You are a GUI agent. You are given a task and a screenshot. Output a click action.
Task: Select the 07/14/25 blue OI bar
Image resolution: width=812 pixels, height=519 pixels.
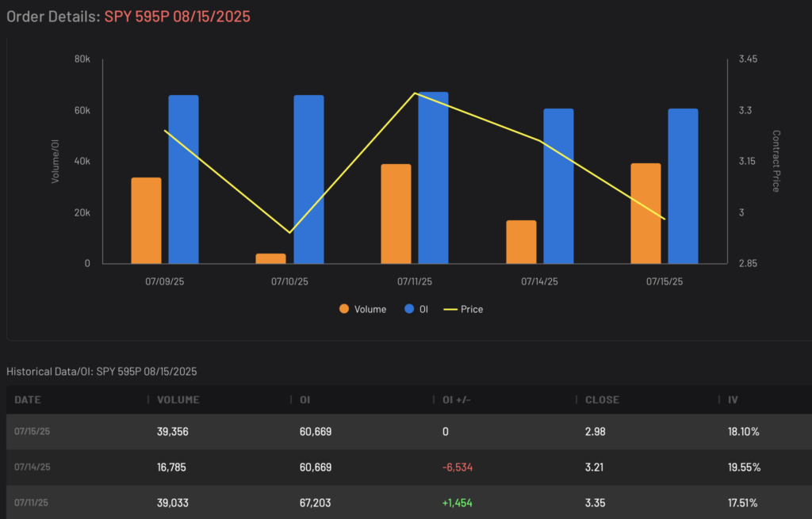[x=559, y=186]
